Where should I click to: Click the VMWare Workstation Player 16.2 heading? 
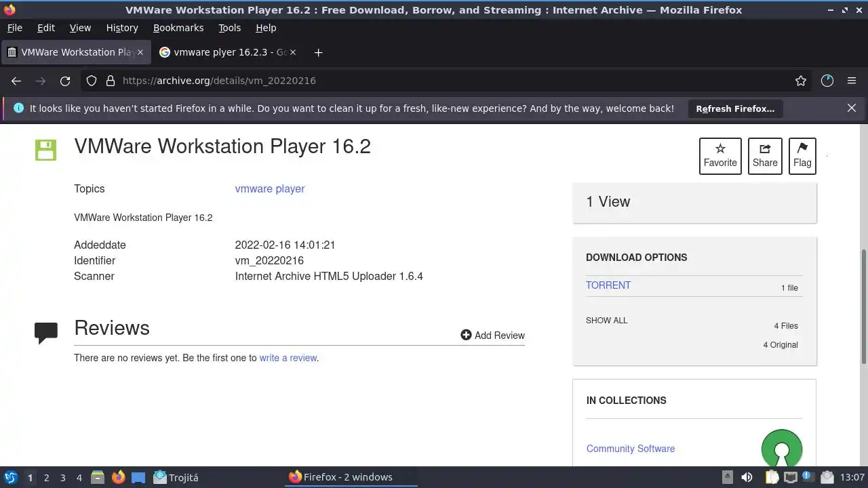[x=222, y=146]
